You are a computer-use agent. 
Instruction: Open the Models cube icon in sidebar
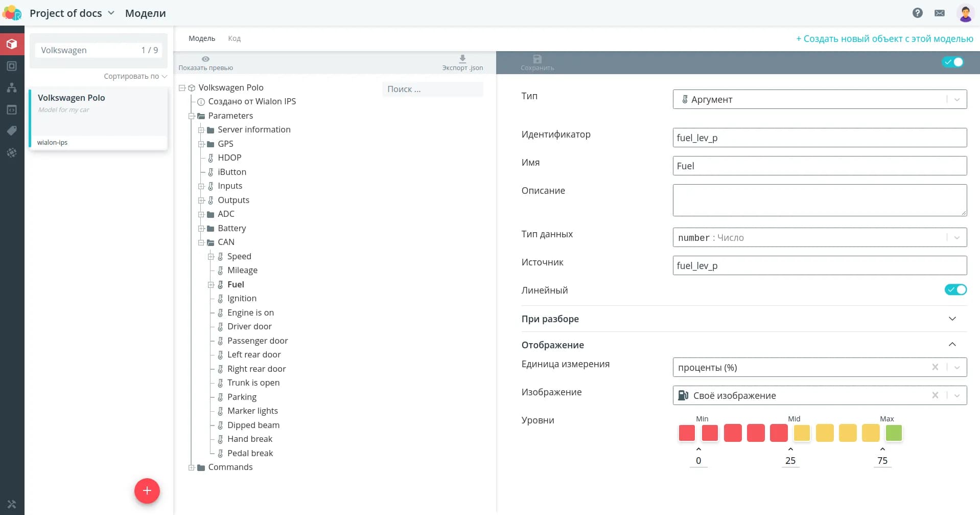coord(12,44)
